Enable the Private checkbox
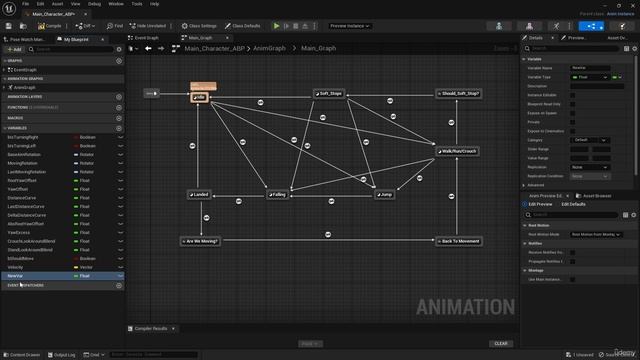The image size is (640, 360). coord(573,122)
